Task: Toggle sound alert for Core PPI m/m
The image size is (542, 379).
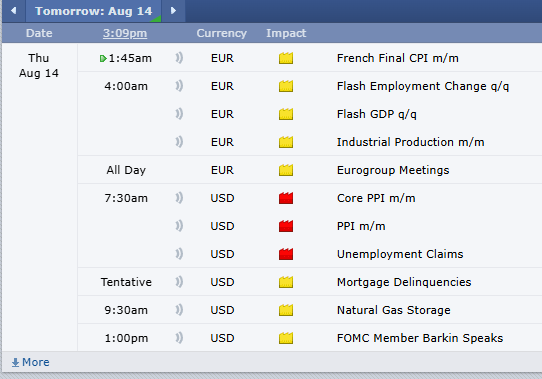Action: 179,198
